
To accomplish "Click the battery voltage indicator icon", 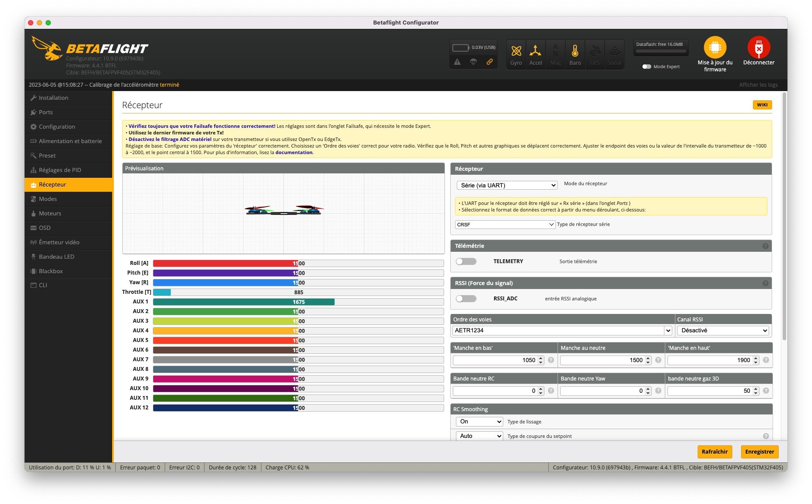I will pos(460,47).
